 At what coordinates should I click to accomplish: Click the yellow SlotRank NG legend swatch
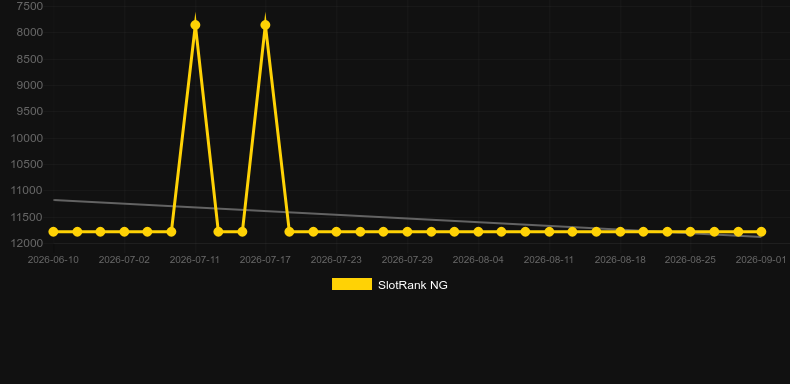coord(352,284)
